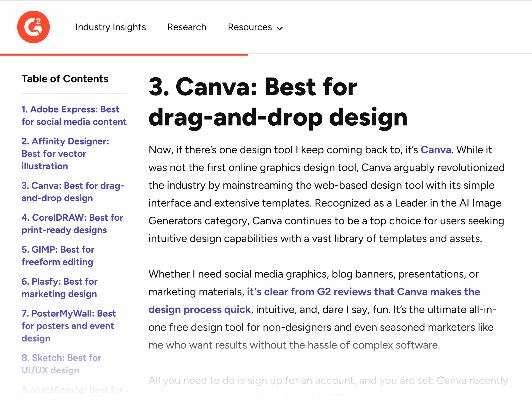Open the Resources menu
The width and height of the screenshot is (532, 400).
click(x=255, y=27)
